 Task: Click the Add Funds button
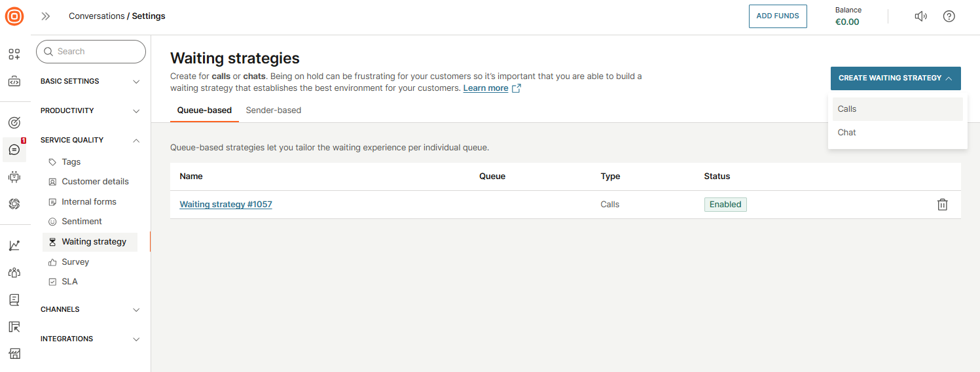[x=777, y=16]
